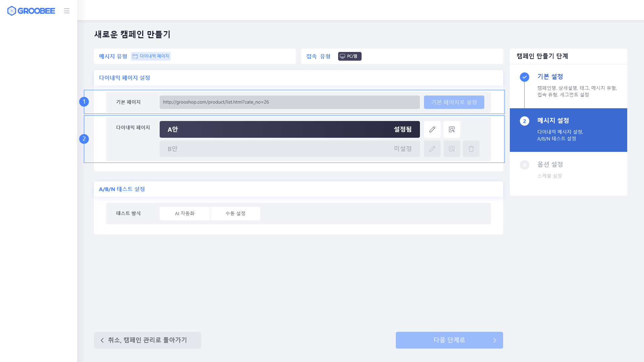Open the 옵션 설정 step

[550, 165]
